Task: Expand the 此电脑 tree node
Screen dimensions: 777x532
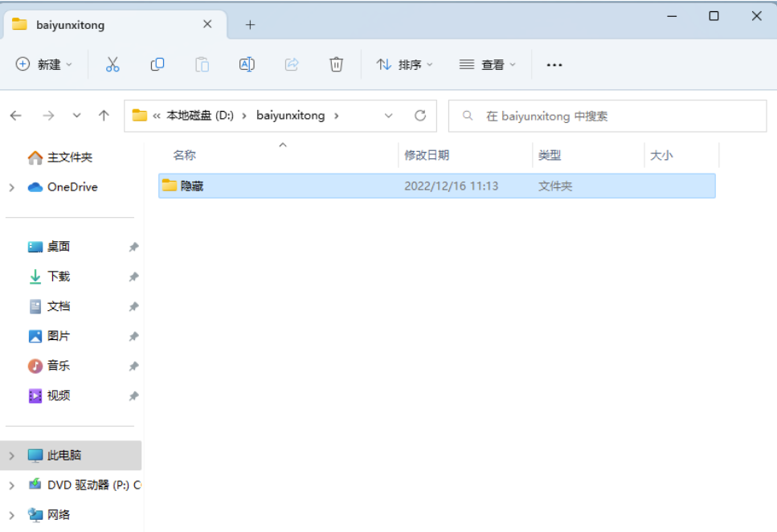Action: 12,455
